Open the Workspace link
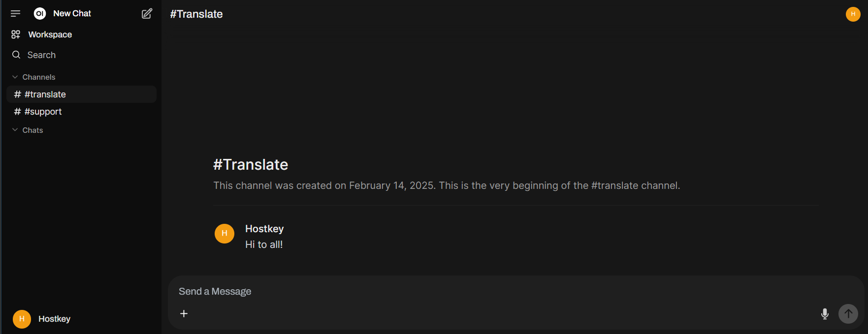Image resolution: width=868 pixels, height=334 pixels. [50, 34]
